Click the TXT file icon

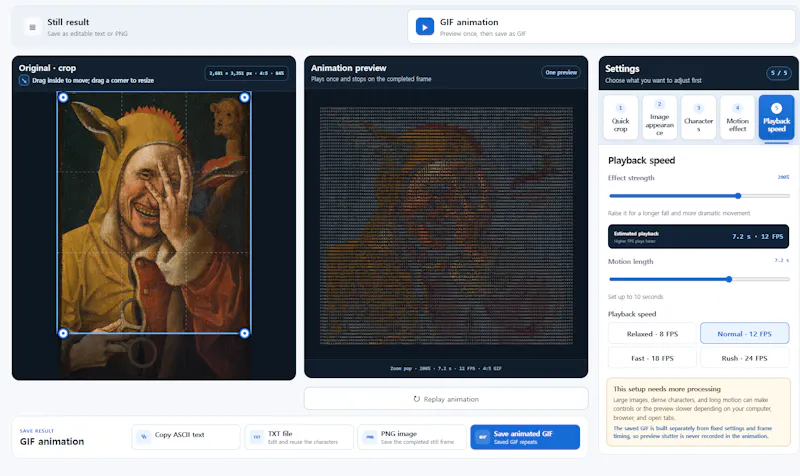(257, 437)
